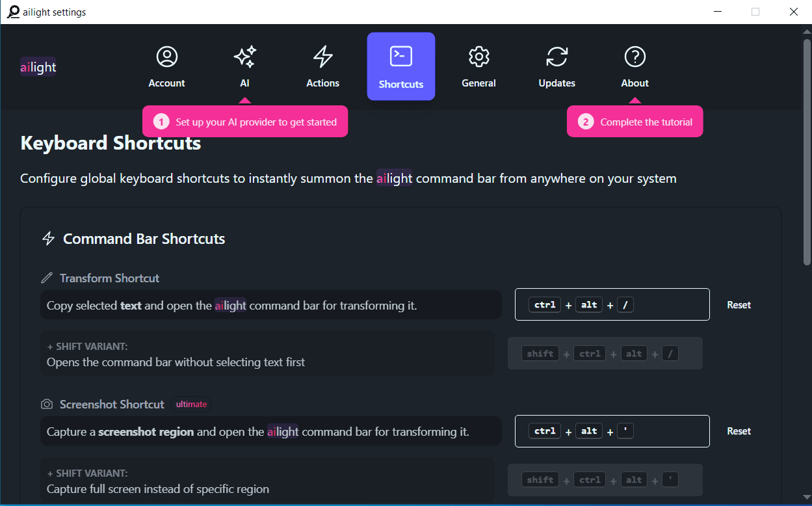Open the General gear icon
Viewport: 812px width, 506px height.
479,57
